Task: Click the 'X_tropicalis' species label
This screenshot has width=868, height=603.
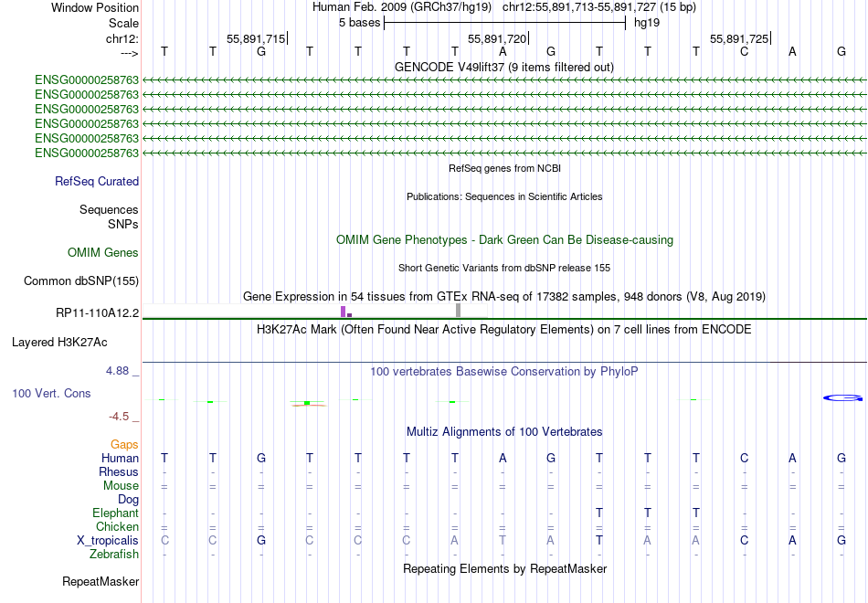Action: (x=108, y=541)
